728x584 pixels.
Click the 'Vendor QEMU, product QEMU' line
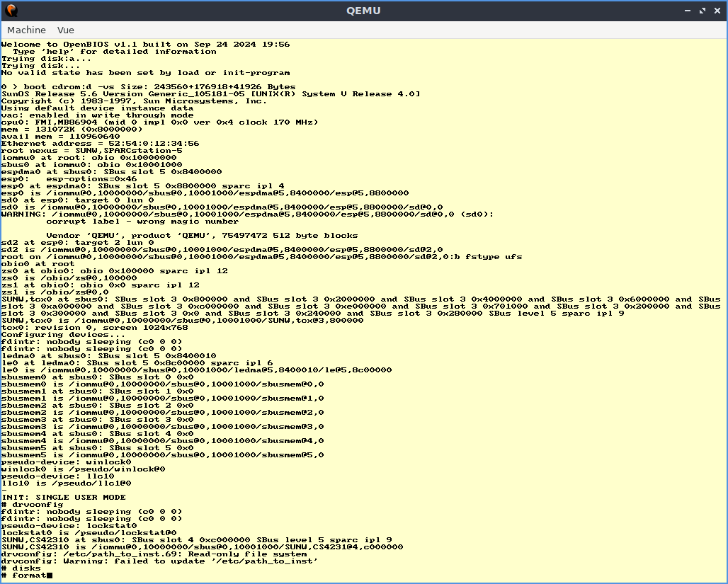pyautogui.click(x=202, y=235)
